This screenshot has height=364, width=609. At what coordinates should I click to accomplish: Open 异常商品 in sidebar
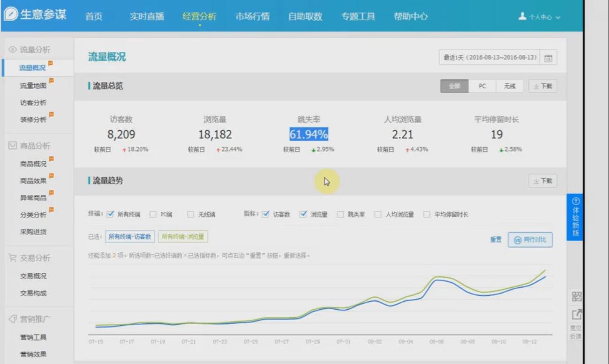[33, 198]
